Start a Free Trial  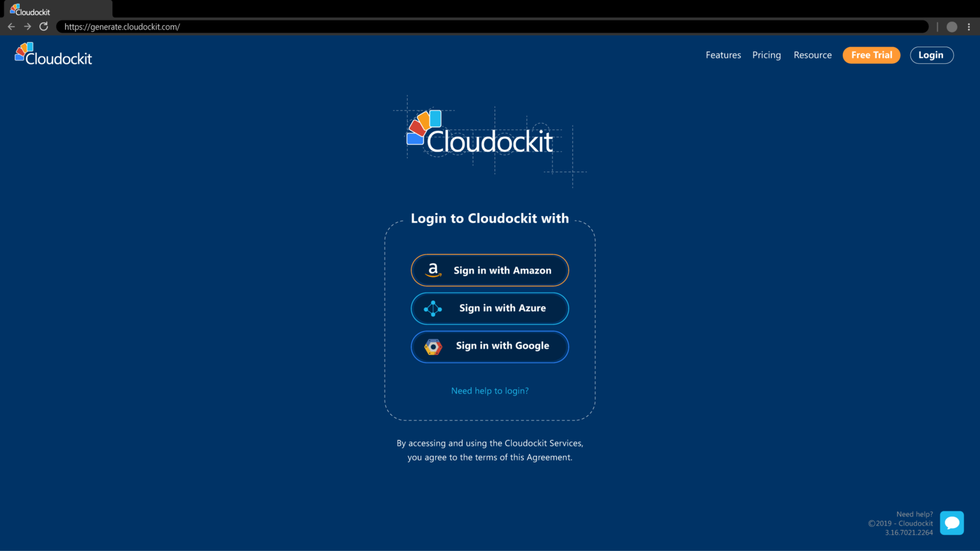871,55
